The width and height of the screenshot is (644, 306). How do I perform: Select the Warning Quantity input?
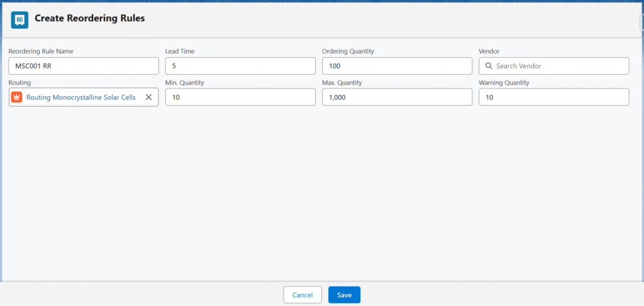click(x=553, y=97)
